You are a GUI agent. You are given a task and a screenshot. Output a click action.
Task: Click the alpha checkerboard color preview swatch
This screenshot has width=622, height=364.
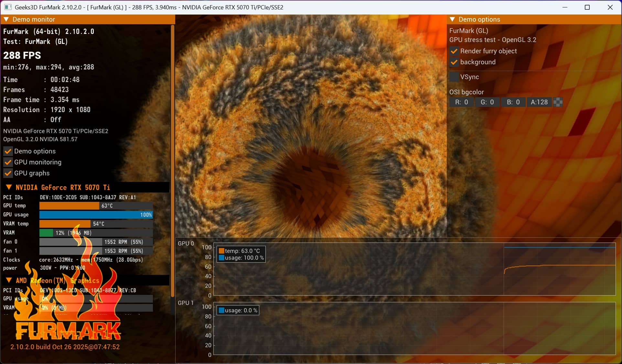tap(558, 102)
